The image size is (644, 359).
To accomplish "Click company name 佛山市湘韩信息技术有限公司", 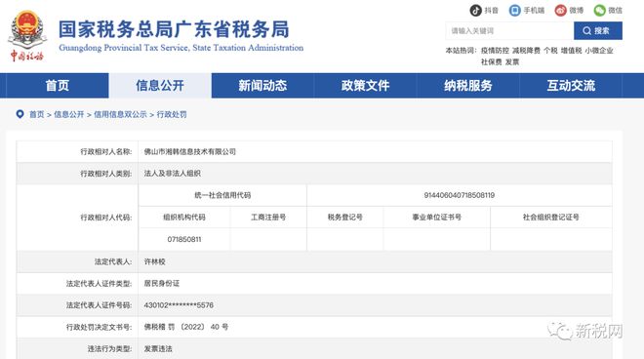I will point(189,151).
